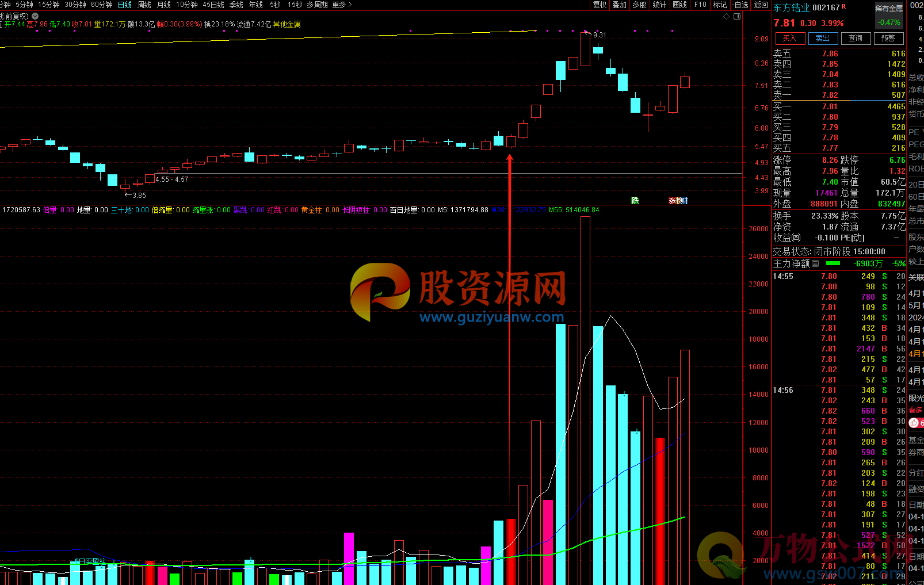Select the 周线 weekly chart tab
Viewport: 924px width, 585px height.
tap(144, 5)
